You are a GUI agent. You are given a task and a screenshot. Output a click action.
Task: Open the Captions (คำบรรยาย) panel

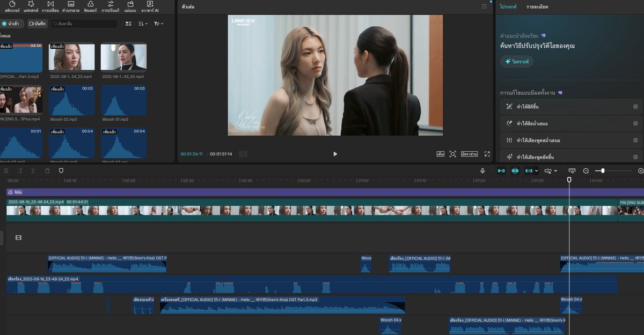pyautogui.click(x=71, y=6)
